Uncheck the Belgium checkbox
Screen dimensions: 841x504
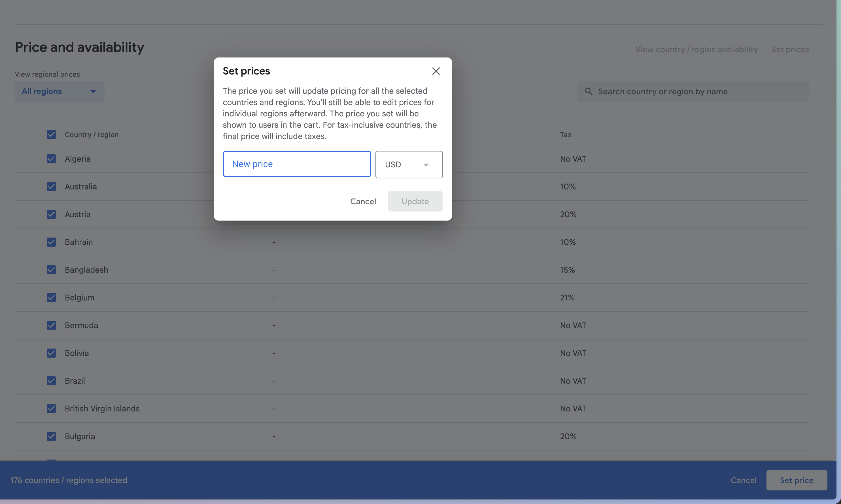(51, 298)
